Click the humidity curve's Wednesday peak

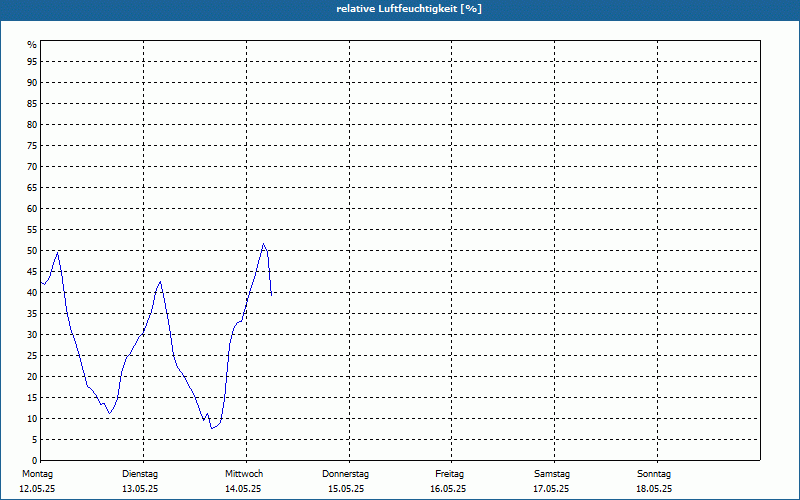click(x=263, y=244)
